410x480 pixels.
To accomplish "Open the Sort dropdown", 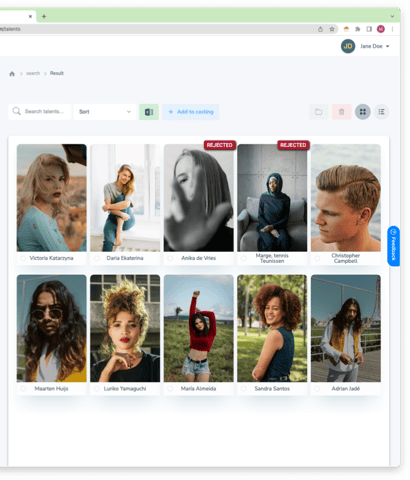I will 105,112.
